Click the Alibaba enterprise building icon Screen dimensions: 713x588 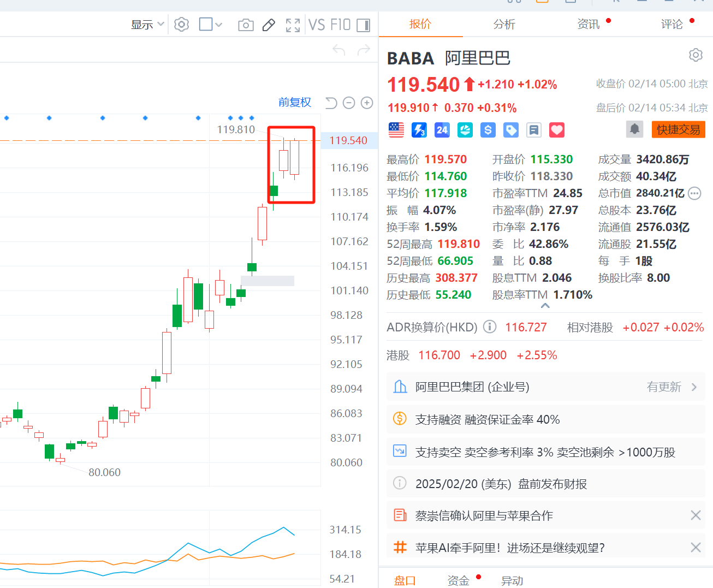coord(400,387)
